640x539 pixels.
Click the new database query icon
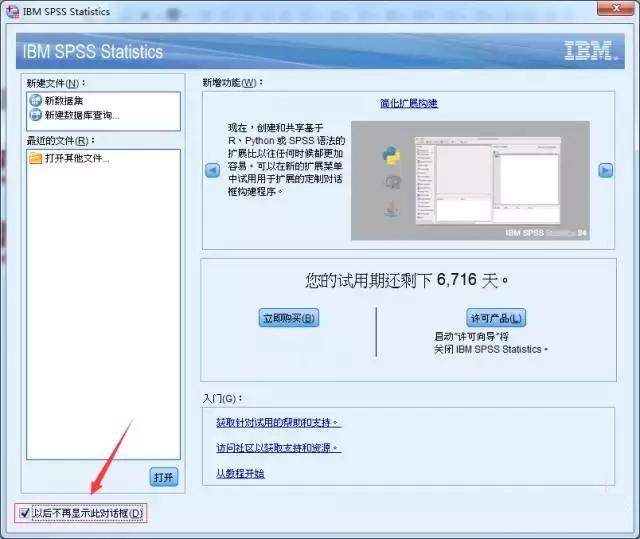point(36,115)
